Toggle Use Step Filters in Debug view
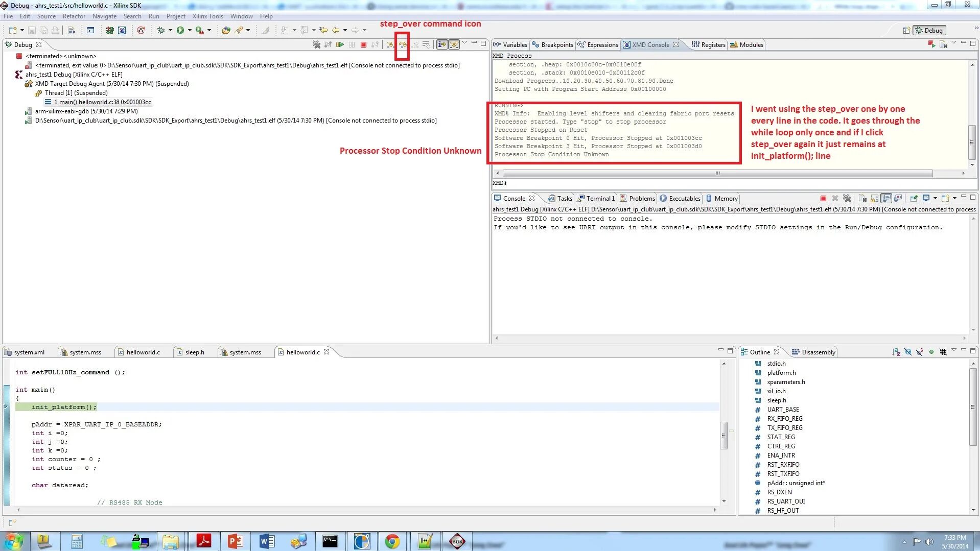980x551 pixels. point(454,45)
